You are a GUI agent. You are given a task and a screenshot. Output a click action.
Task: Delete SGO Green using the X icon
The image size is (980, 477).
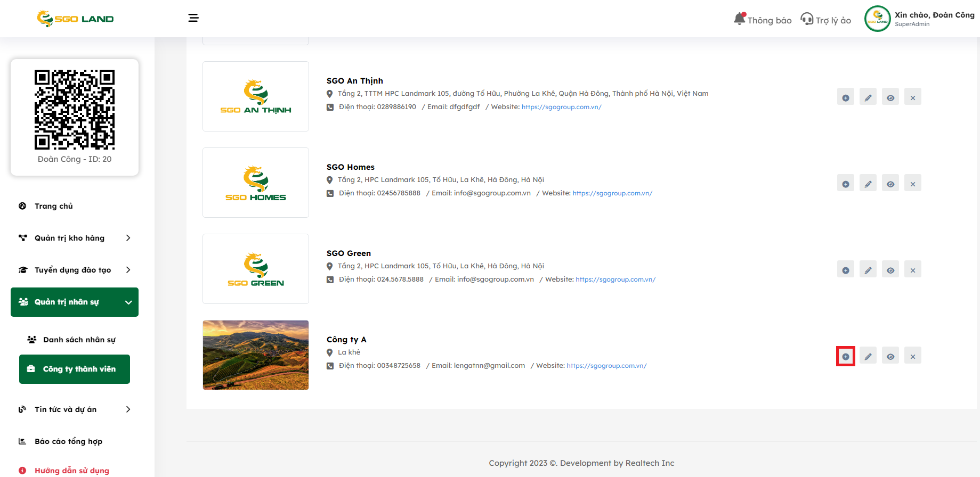912,270
